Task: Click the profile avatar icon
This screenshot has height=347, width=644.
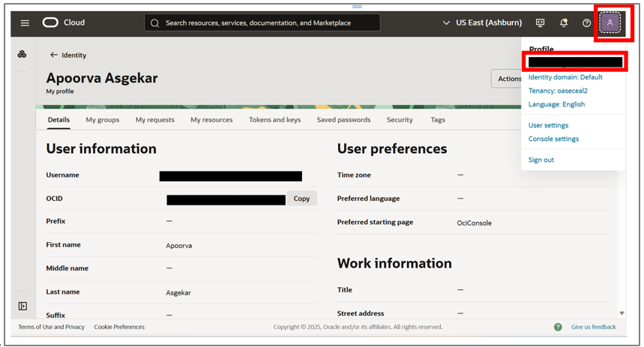Action: [x=610, y=22]
